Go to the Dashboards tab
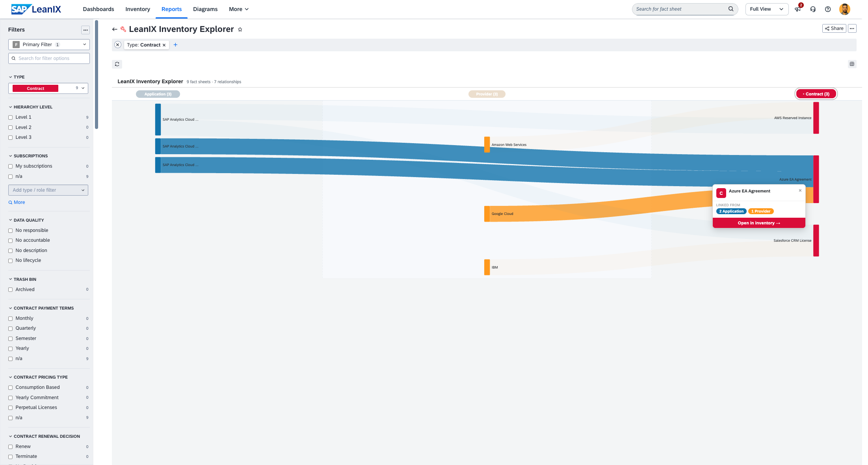 [99, 9]
